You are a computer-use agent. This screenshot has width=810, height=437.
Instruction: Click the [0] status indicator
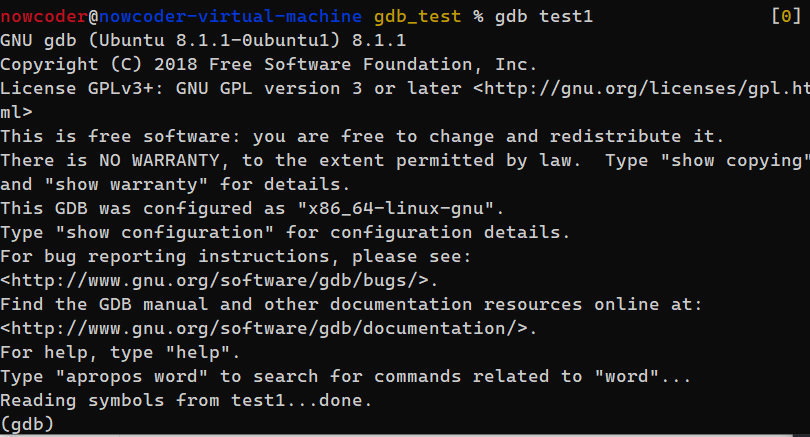point(786,17)
